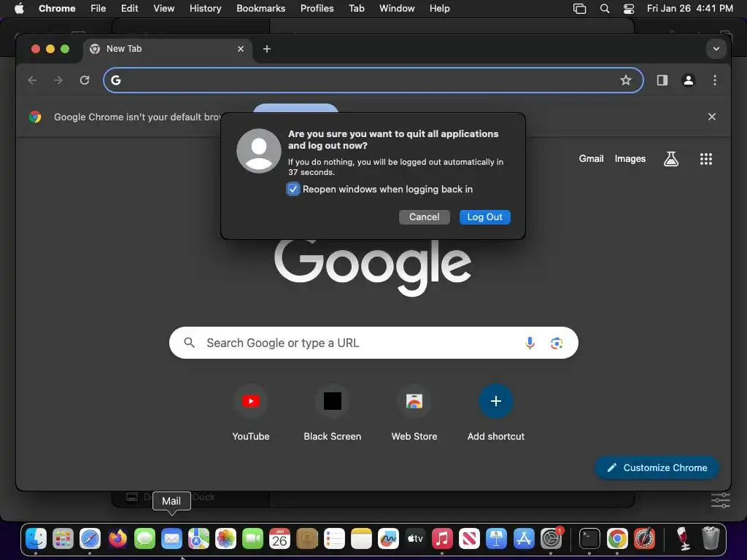The width and height of the screenshot is (747, 560).
Task: Select the New Tab browser tab
Action: 167,49
